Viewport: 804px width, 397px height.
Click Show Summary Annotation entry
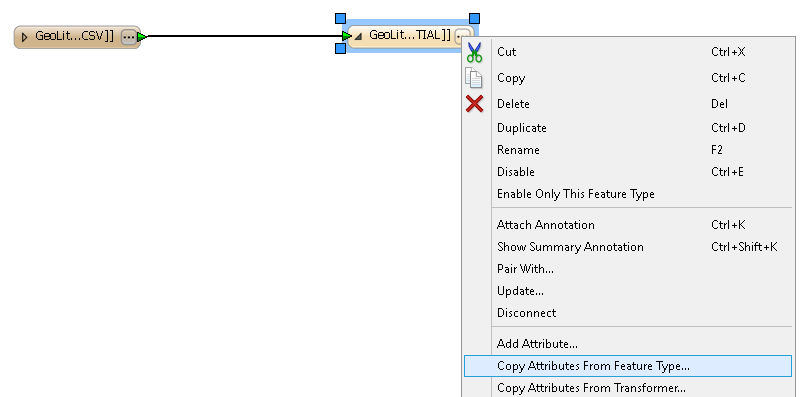tap(570, 247)
